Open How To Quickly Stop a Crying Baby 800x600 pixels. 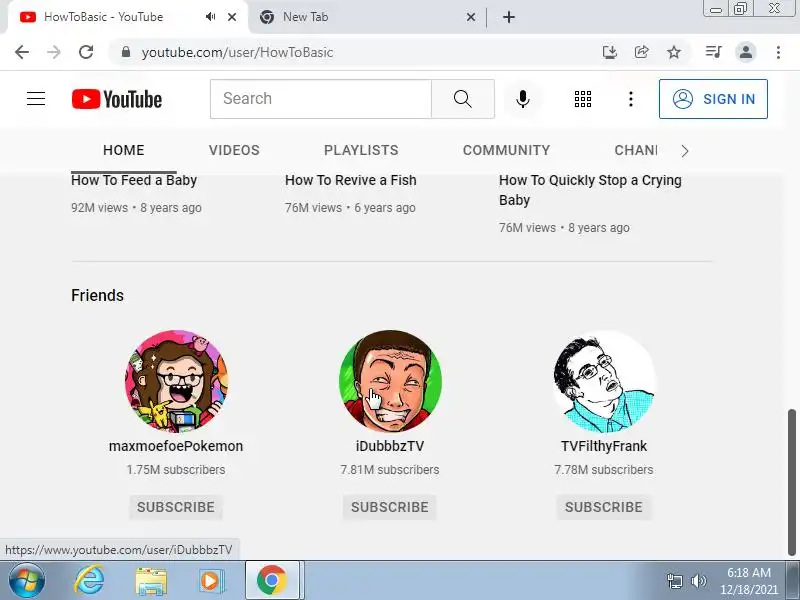[590, 190]
